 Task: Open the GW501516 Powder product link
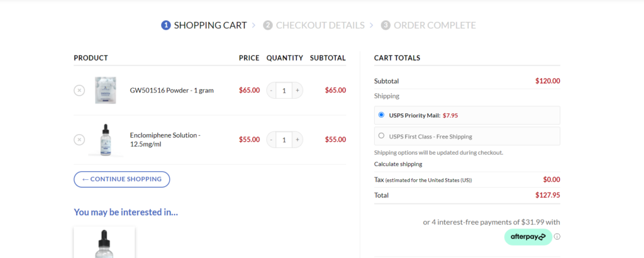[x=172, y=91]
